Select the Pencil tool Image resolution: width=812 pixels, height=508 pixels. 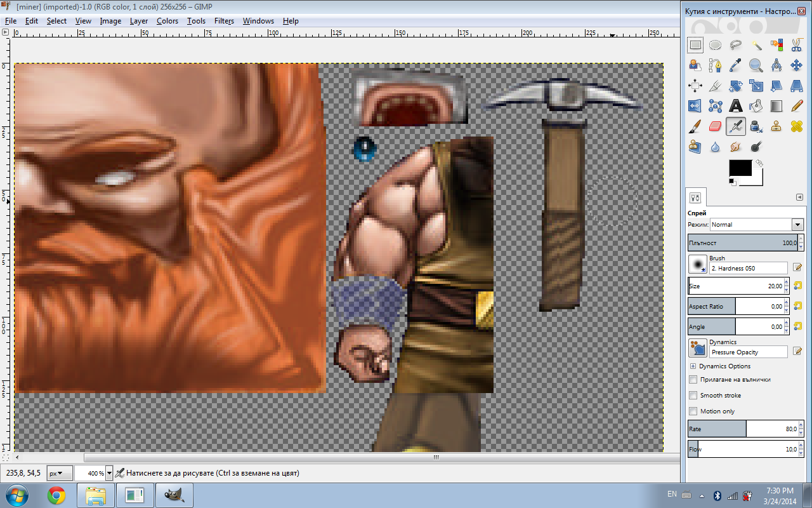pos(797,106)
